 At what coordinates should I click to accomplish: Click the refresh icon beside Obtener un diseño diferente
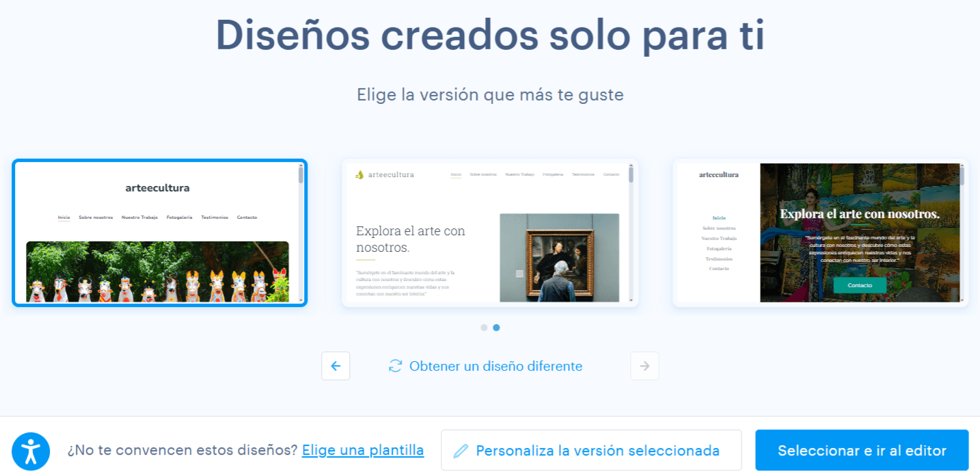pos(395,366)
